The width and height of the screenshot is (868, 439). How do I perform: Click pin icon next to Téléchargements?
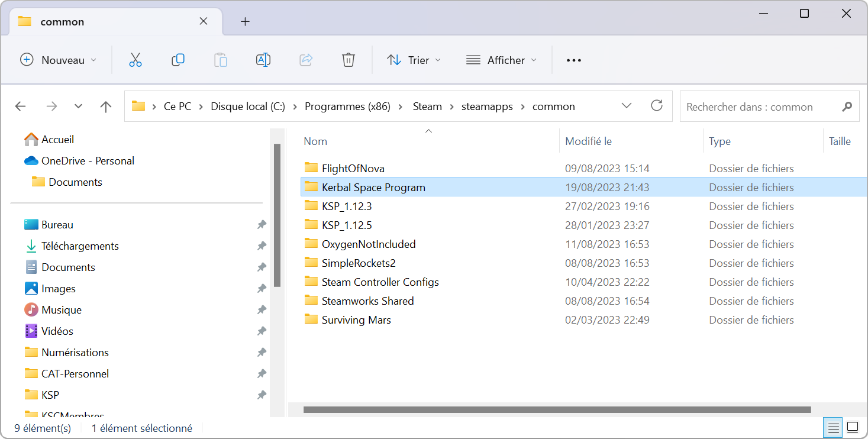click(262, 246)
